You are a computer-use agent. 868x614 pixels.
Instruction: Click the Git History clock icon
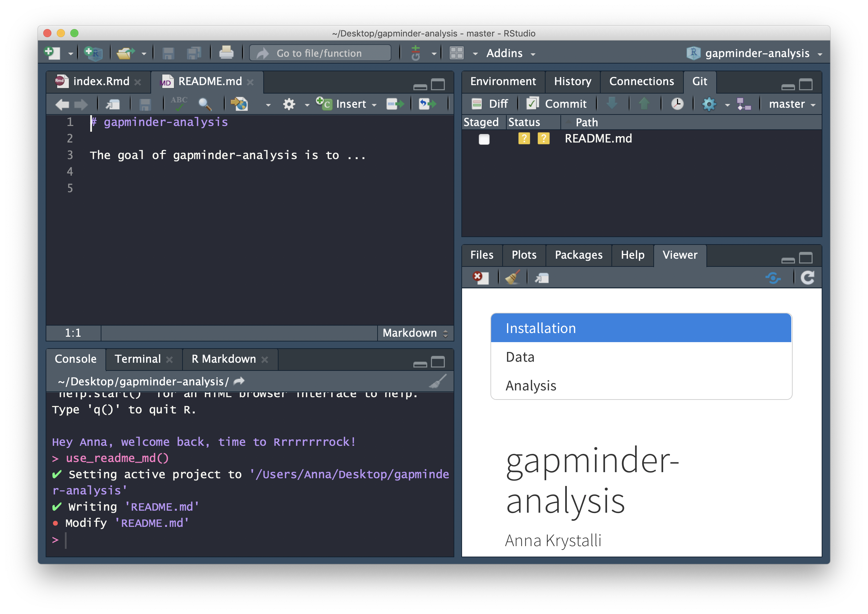coord(677,104)
